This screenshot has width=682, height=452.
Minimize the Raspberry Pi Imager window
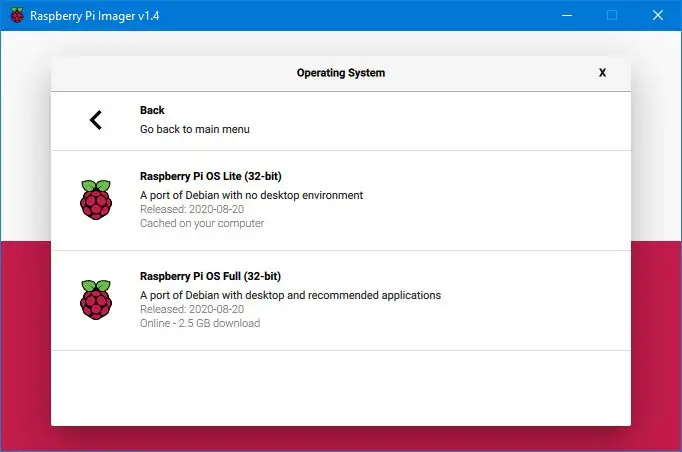tap(567, 15)
